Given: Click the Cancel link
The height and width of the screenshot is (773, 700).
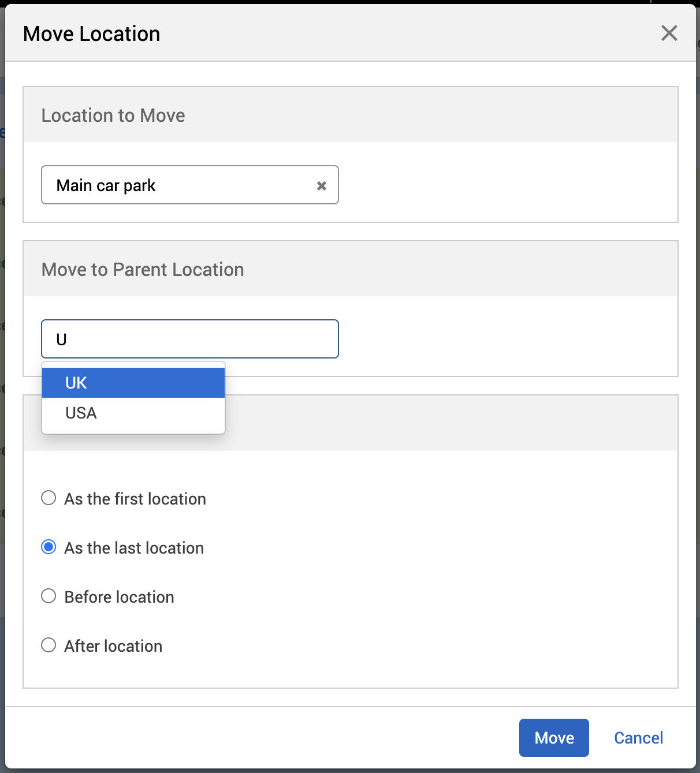Looking at the screenshot, I should click(x=638, y=738).
